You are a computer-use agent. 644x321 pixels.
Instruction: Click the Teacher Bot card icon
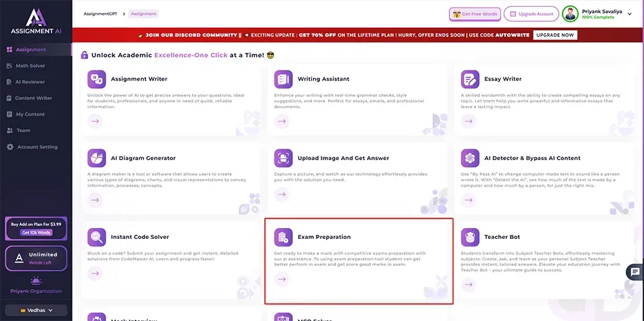pyautogui.click(x=470, y=237)
